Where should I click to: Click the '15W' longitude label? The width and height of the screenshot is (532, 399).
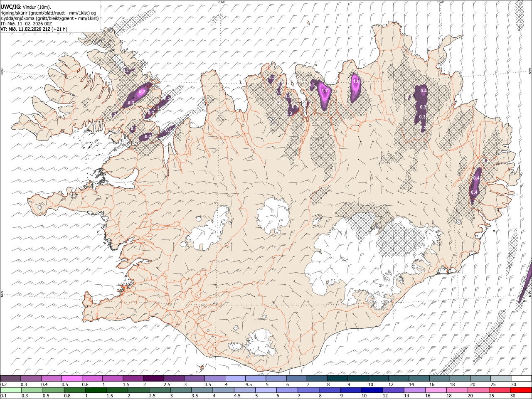440,2
